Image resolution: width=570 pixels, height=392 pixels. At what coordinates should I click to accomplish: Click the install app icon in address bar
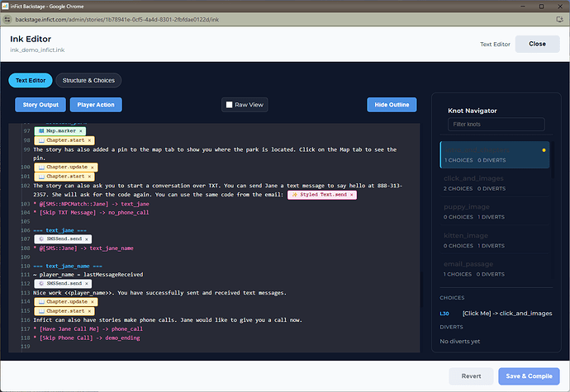560,20
